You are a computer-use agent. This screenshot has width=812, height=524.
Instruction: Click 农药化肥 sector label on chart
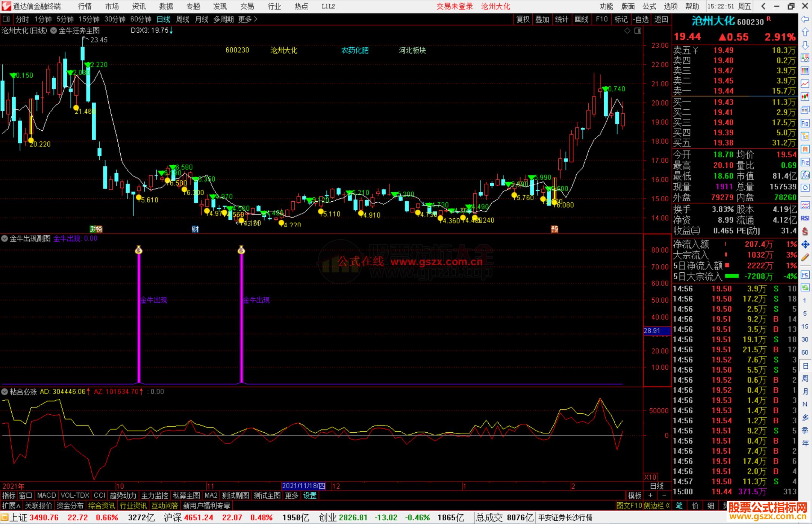tap(354, 50)
